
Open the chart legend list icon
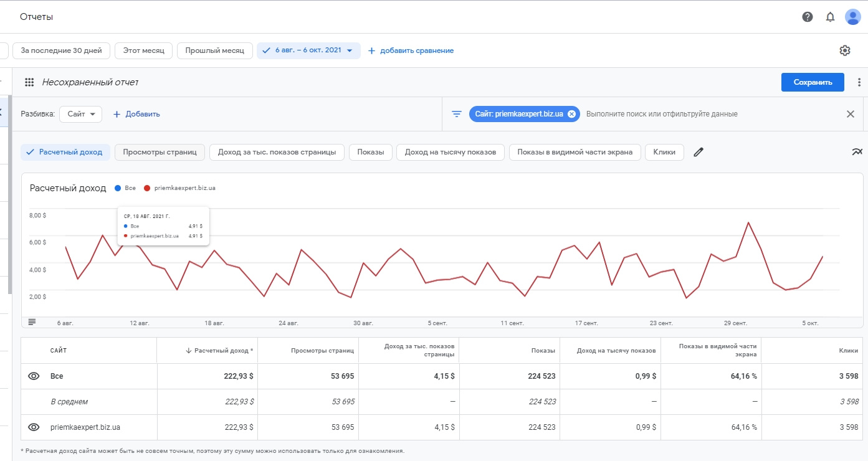click(x=32, y=321)
